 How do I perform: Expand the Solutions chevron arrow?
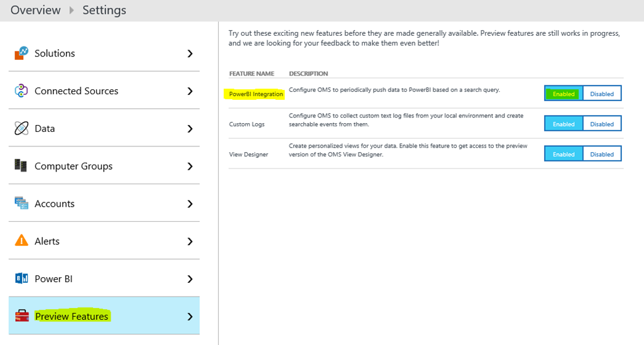(190, 53)
